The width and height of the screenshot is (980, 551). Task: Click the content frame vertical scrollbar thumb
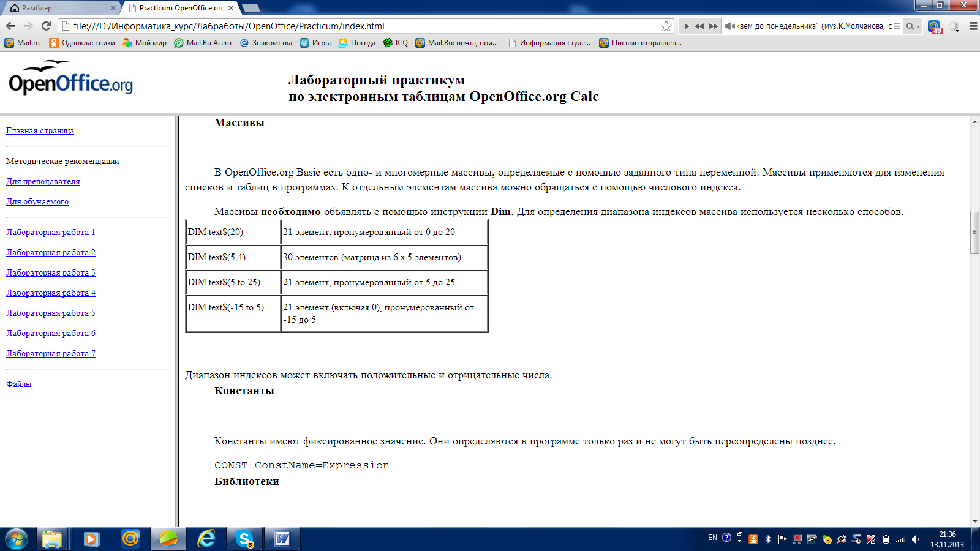[974, 232]
